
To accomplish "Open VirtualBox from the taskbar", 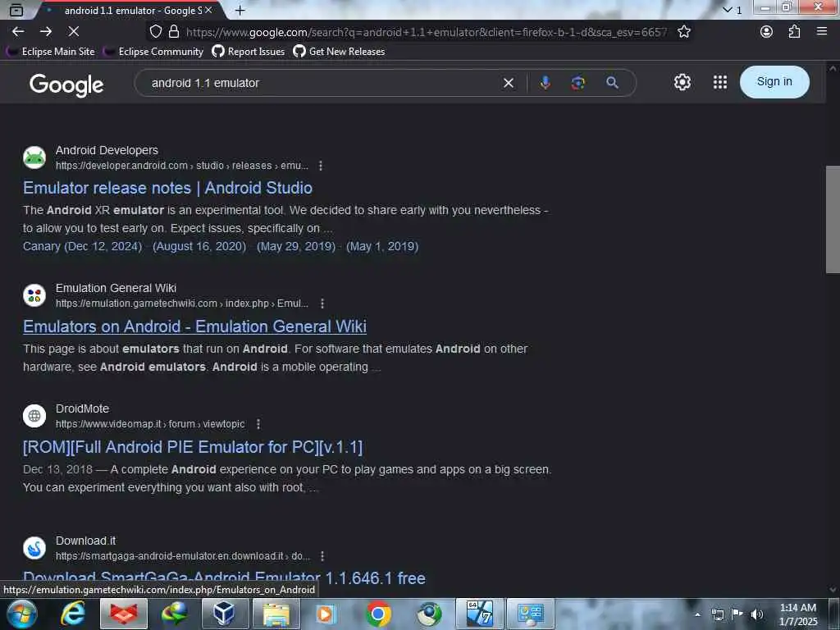I will pyautogui.click(x=225, y=614).
